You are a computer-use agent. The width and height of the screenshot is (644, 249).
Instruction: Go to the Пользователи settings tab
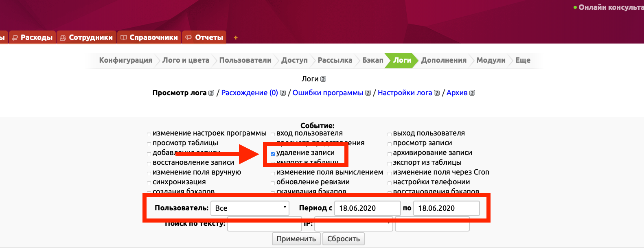[x=245, y=60]
